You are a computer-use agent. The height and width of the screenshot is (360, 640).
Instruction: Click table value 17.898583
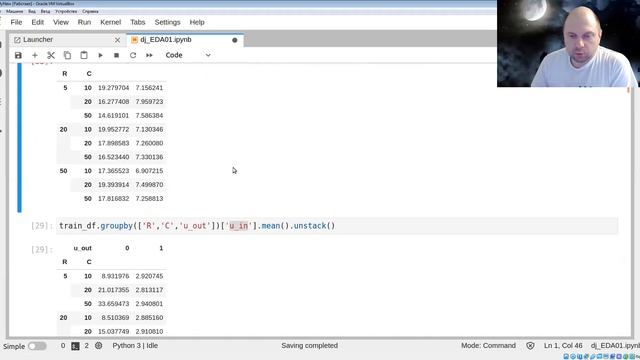pos(113,143)
